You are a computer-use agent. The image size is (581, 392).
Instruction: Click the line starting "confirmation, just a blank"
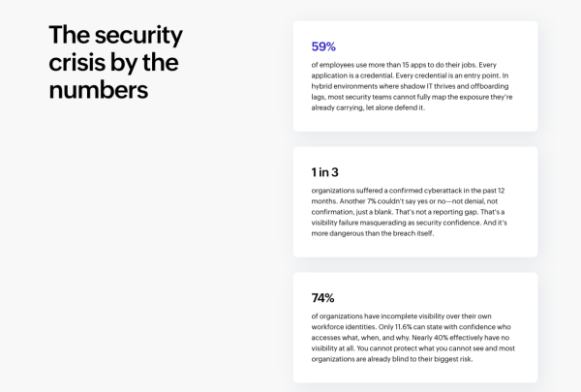tap(408, 212)
